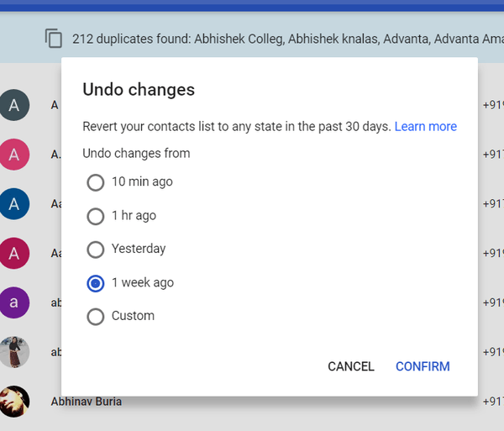The height and width of the screenshot is (431, 504).
Task: Open the Learn more link
Action: click(x=425, y=126)
